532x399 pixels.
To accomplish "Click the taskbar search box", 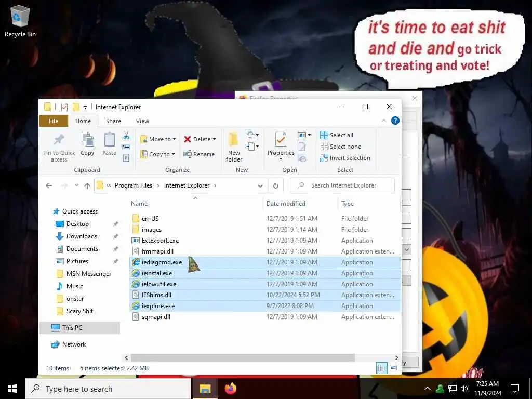I will point(108,389).
